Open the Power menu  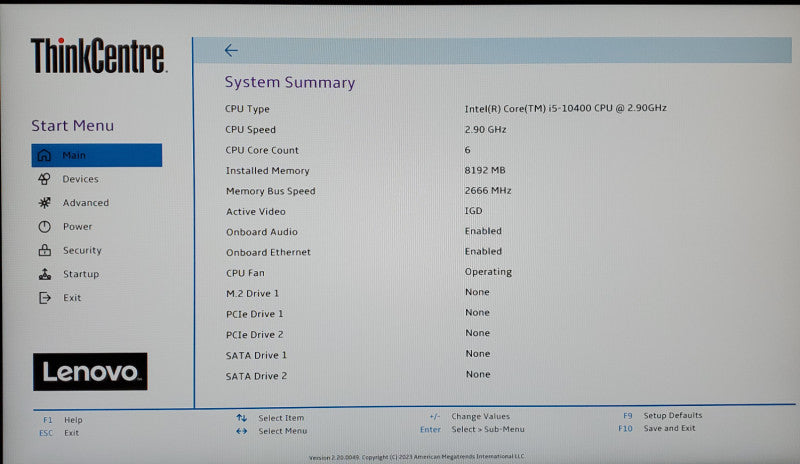(78, 227)
